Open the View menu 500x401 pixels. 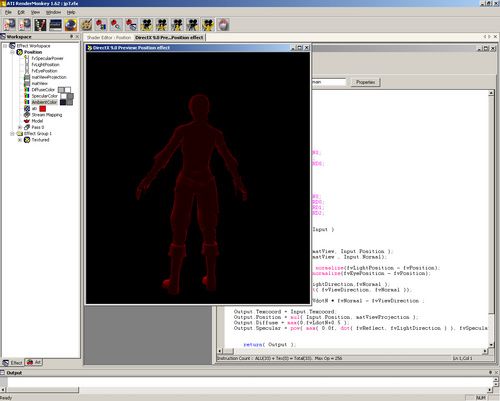pyautogui.click(x=35, y=12)
